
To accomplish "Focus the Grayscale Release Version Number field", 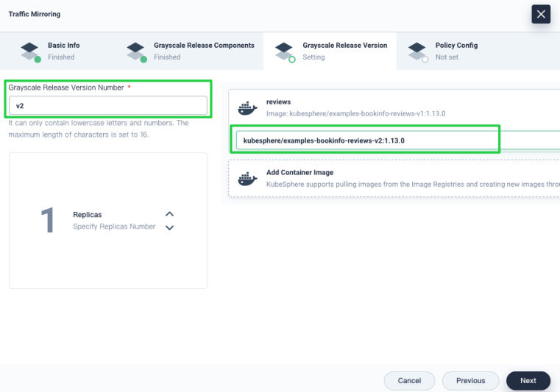I will pyautogui.click(x=107, y=106).
